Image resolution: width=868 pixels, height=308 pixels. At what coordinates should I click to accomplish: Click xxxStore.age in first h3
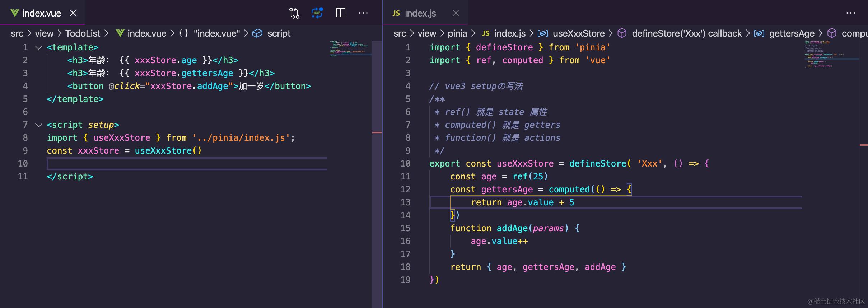coord(165,60)
